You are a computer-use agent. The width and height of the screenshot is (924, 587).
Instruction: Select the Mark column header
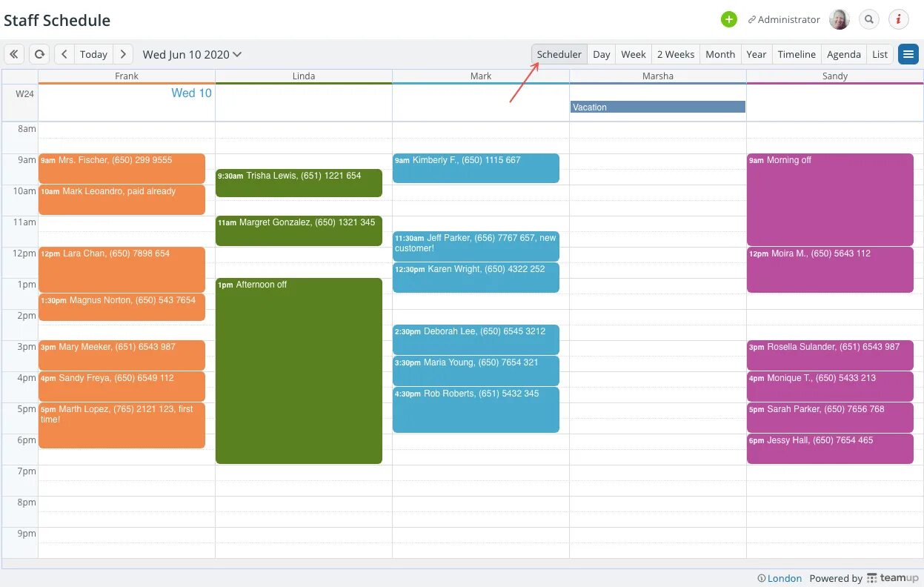tap(481, 76)
